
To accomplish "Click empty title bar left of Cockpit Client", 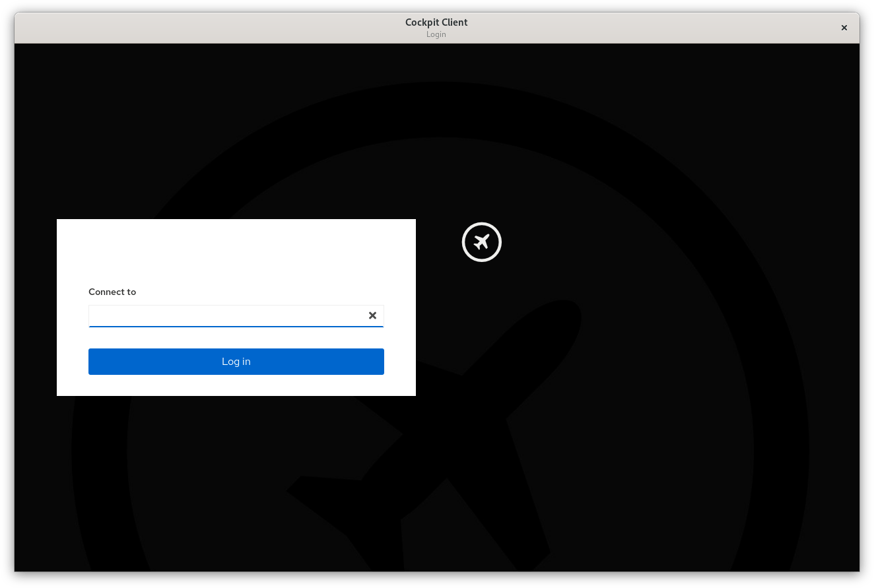I will 198,28.
